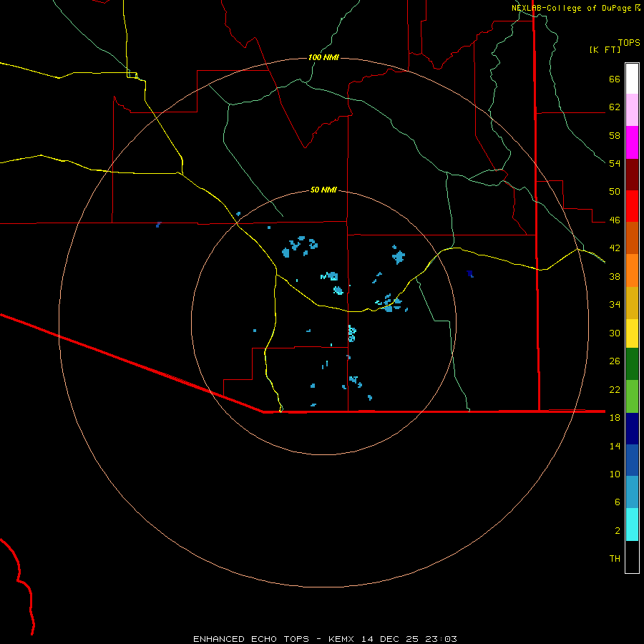
Task: Click the 50 NMI range ring label
Action: (x=323, y=190)
